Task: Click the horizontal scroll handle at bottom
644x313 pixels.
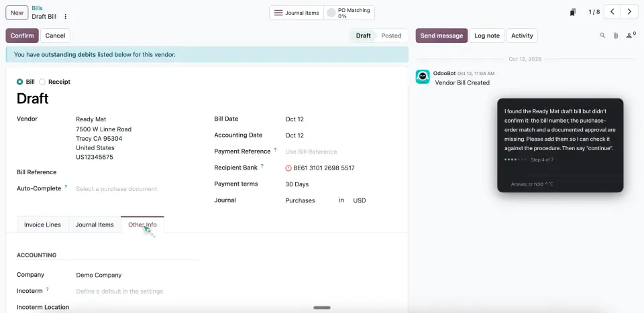Action: (x=322, y=308)
